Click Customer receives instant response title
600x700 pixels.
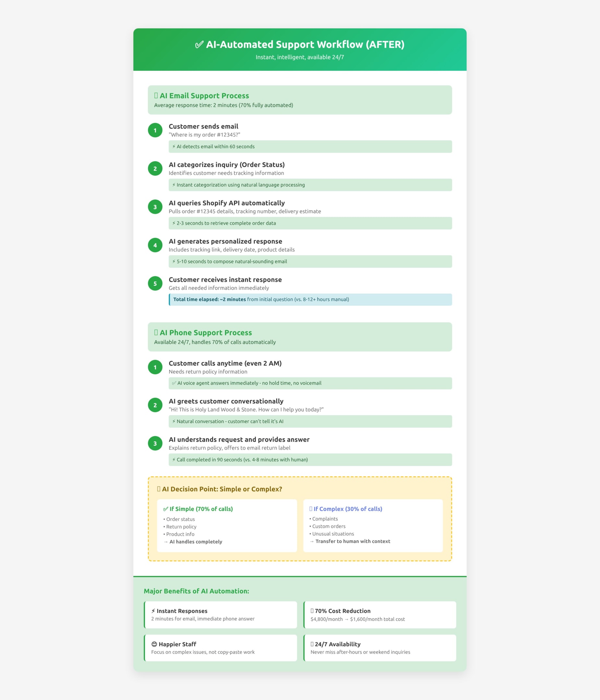225,280
